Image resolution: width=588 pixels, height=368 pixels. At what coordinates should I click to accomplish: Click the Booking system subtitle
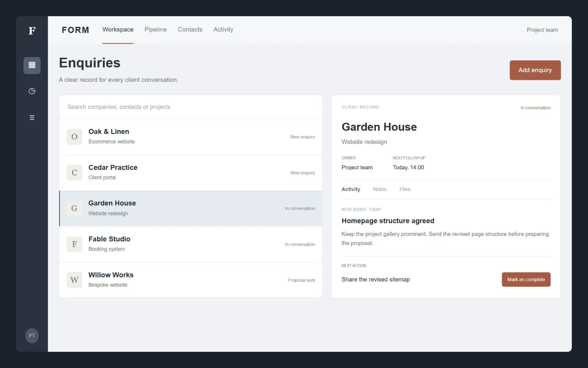[x=107, y=249]
